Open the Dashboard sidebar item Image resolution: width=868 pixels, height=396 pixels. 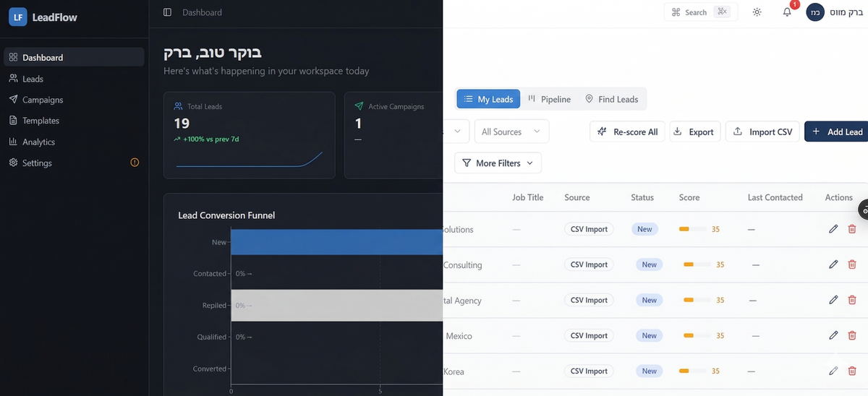(74, 57)
